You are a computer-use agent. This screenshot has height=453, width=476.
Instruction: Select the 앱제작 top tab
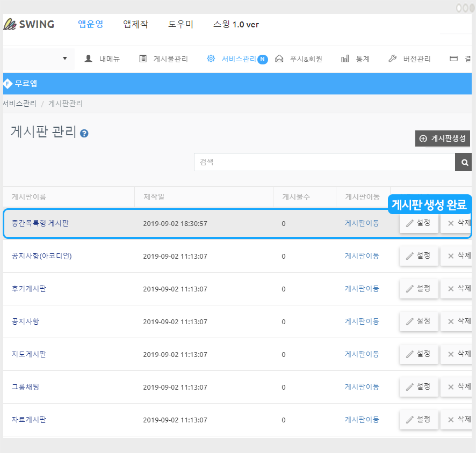coord(135,24)
